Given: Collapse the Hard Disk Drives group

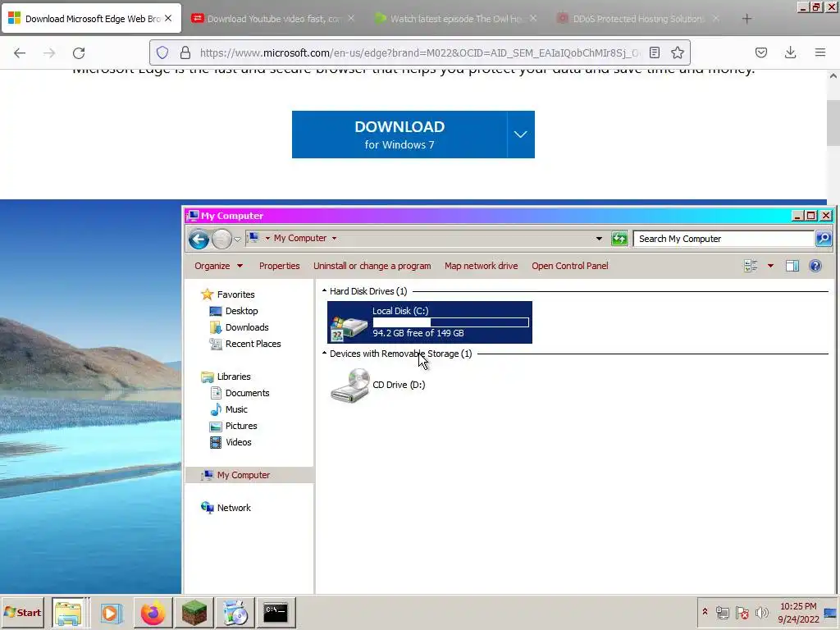Looking at the screenshot, I should coord(324,291).
